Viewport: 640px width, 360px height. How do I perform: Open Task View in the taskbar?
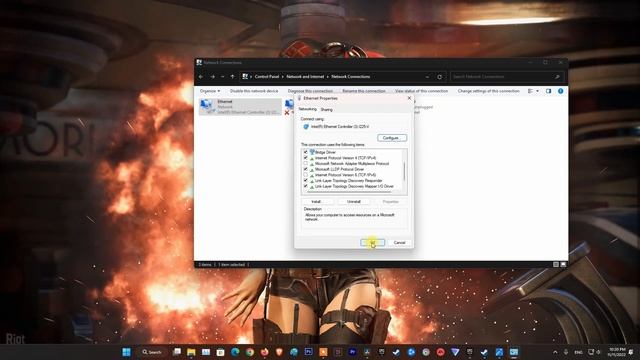coord(176,352)
